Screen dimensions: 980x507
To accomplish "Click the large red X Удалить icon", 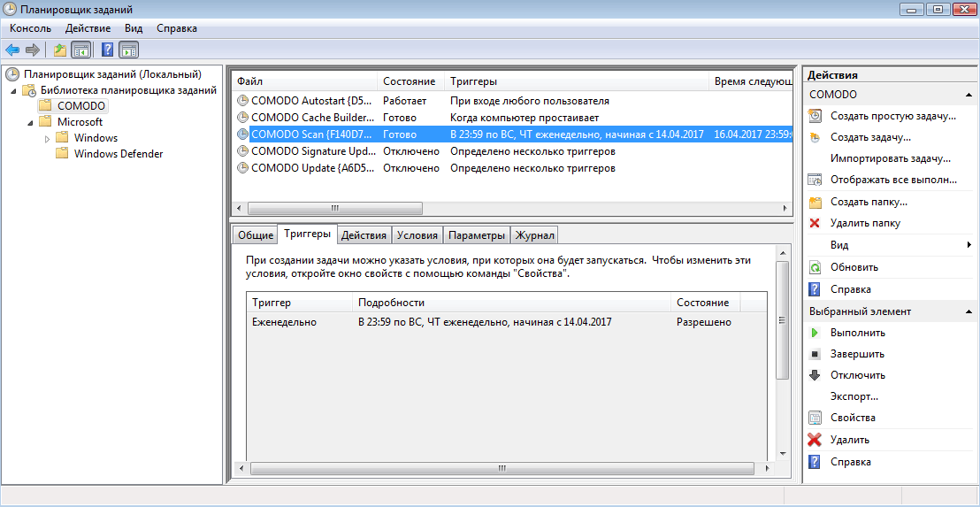I will 815,440.
